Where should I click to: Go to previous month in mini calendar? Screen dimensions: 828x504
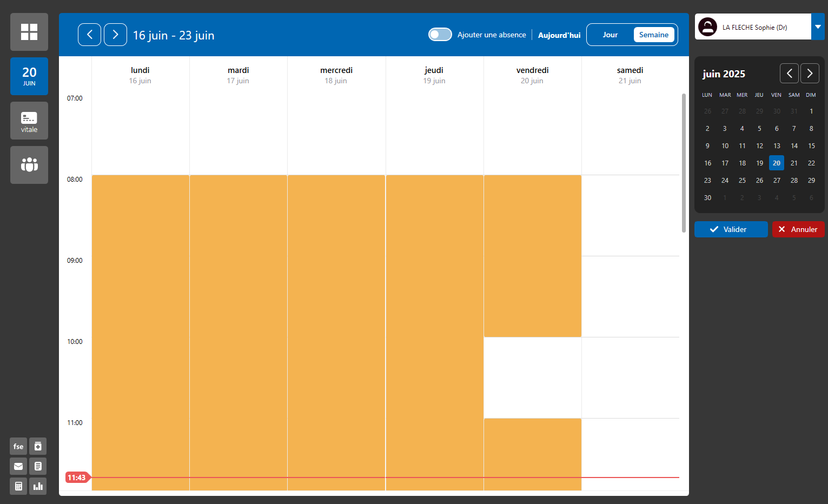pyautogui.click(x=789, y=73)
